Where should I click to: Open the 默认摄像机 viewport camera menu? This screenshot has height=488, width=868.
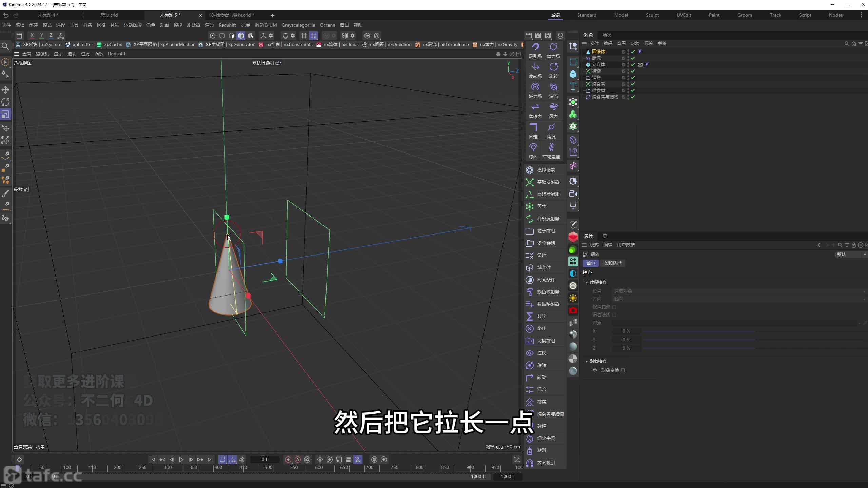pyautogui.click(x=266, y=63)
